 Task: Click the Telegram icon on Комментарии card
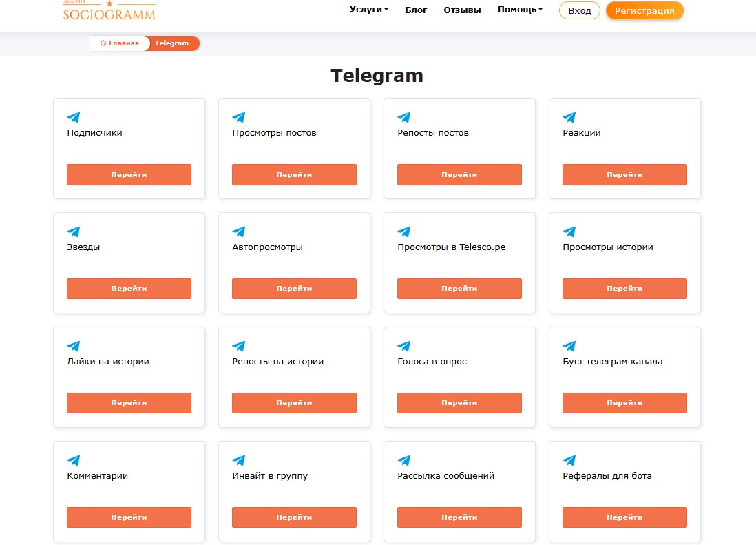74,460
